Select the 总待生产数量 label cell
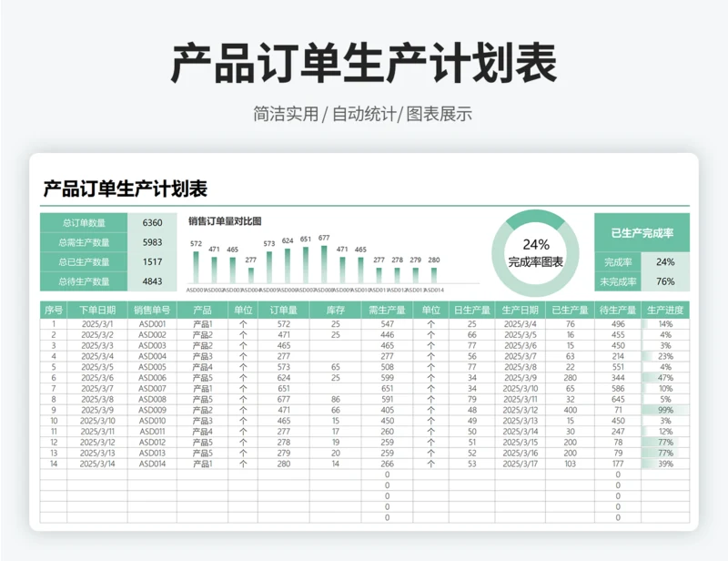The height and width of the screenshot is (561, 728). pos(84,281)
